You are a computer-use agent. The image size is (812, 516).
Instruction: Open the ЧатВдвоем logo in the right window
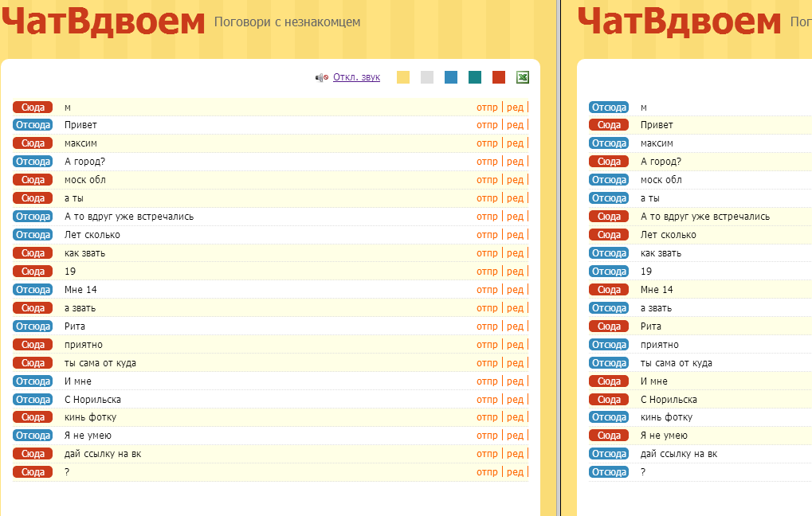679,21
